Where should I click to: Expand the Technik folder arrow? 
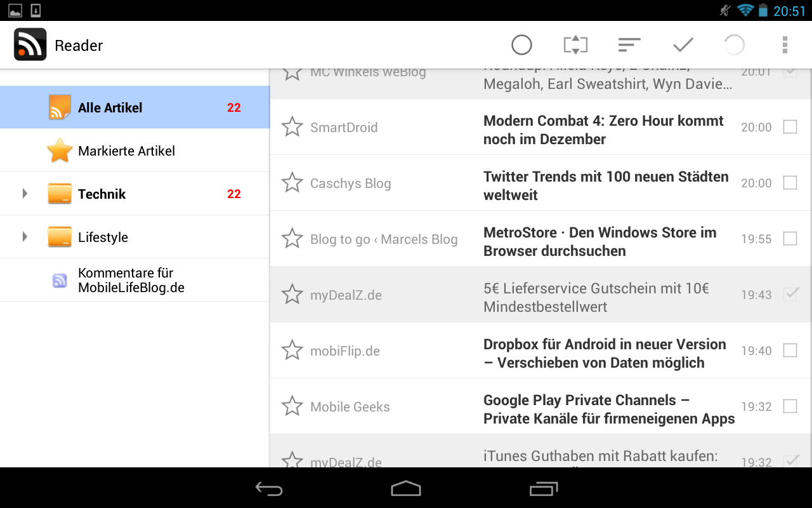point(25,194)
